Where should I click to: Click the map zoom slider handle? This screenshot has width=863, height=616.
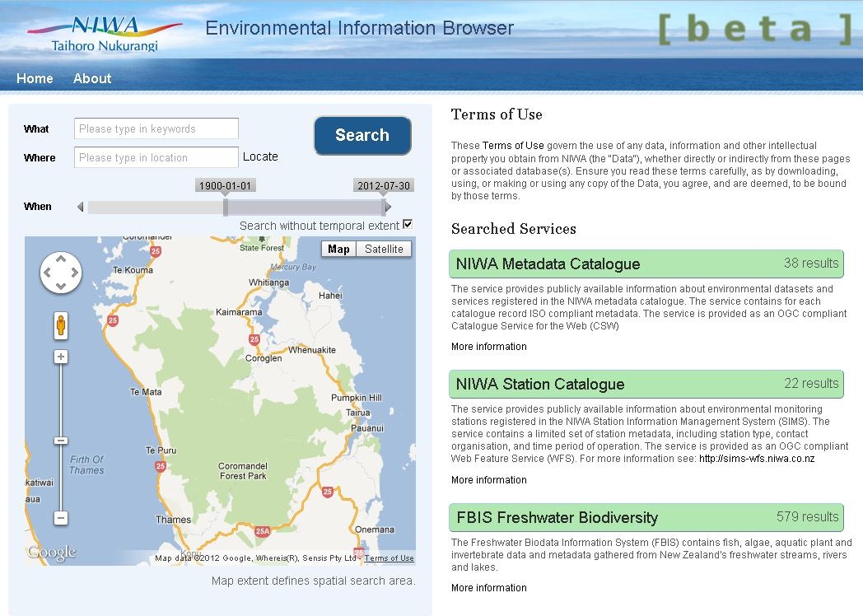click(61, 441)
